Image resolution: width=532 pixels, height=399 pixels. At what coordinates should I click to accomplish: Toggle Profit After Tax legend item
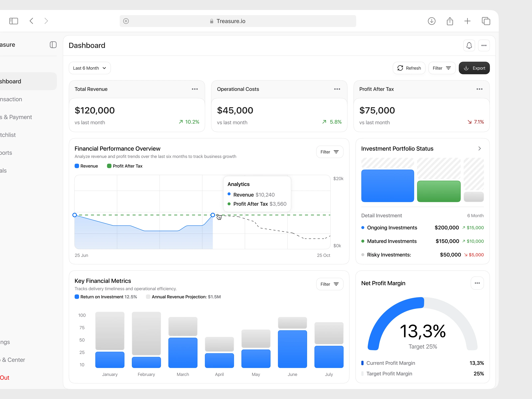click(x=125, y=166)
